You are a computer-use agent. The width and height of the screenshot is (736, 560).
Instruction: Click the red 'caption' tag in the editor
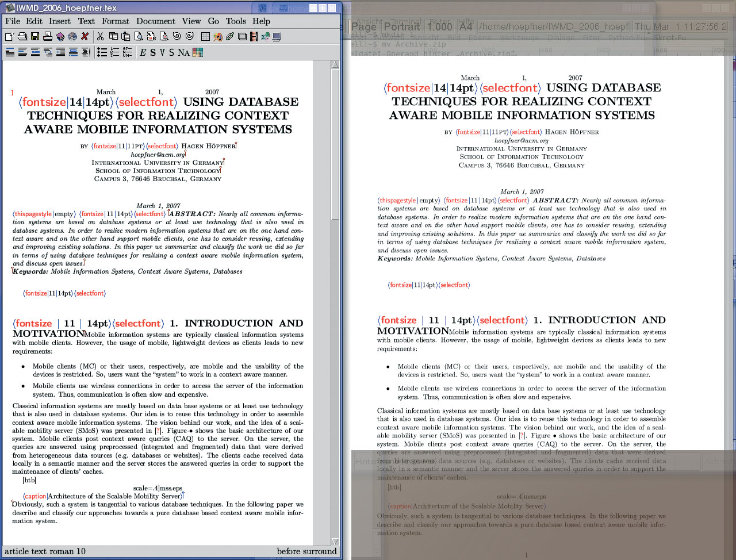coord(35,496)
